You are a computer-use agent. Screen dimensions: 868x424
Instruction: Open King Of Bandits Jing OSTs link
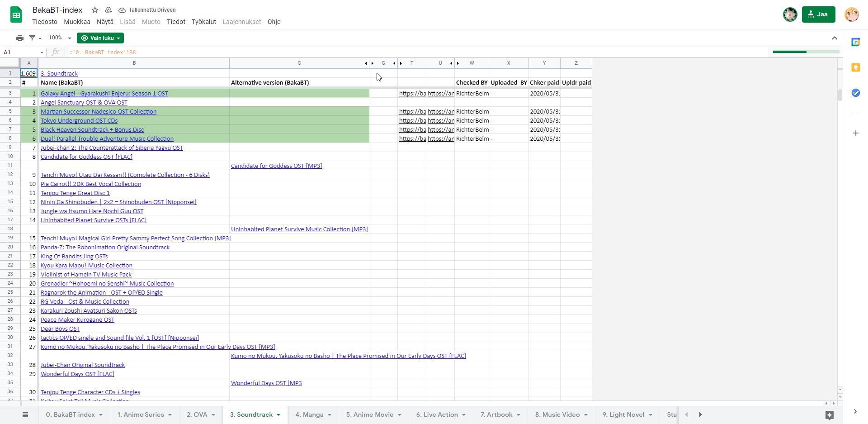[x=74, y=257]
